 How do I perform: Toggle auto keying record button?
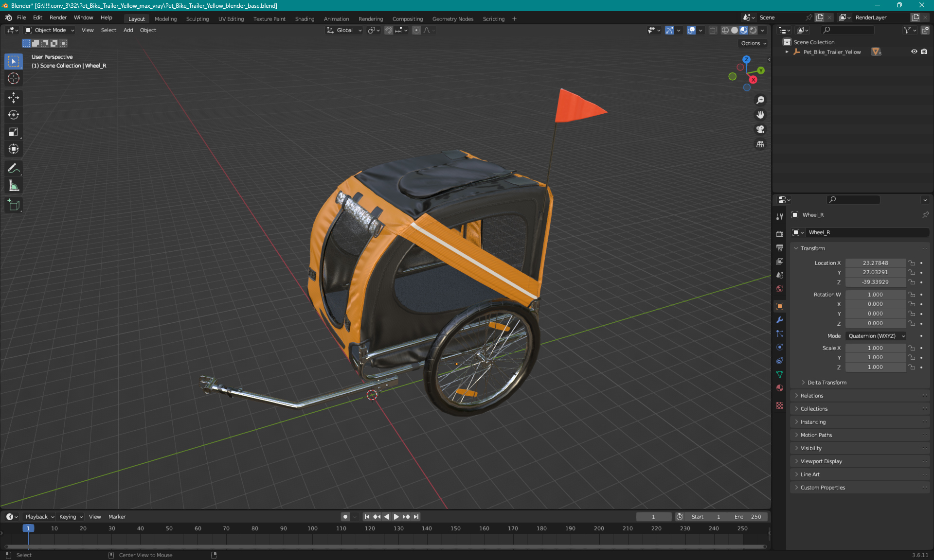[x=345, y=517]
